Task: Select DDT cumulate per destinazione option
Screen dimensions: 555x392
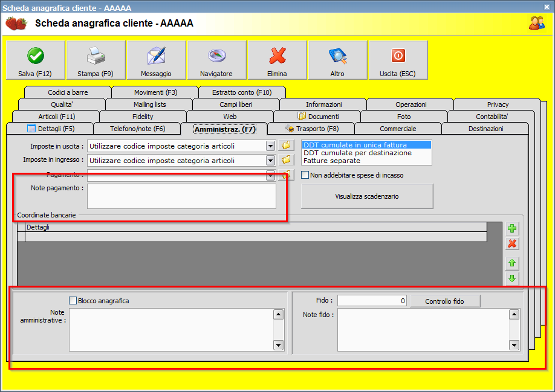Action: (366, 153)
